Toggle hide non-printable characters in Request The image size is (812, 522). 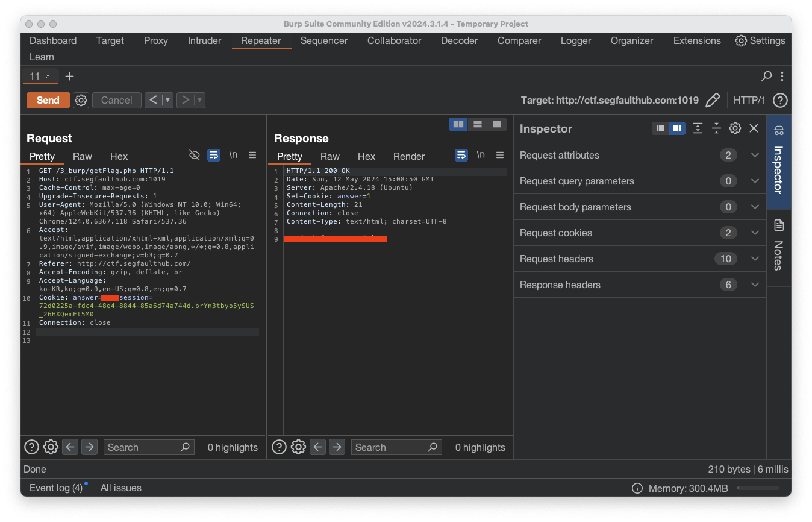click(194, 156)
